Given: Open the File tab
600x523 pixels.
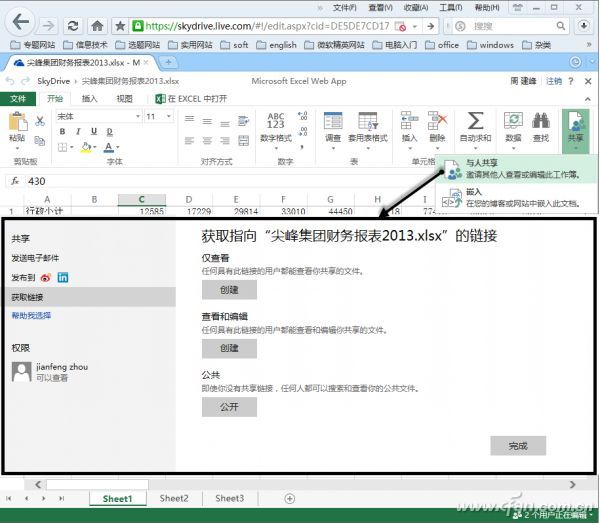Looking at the screenshot, I should click(18, 99).
